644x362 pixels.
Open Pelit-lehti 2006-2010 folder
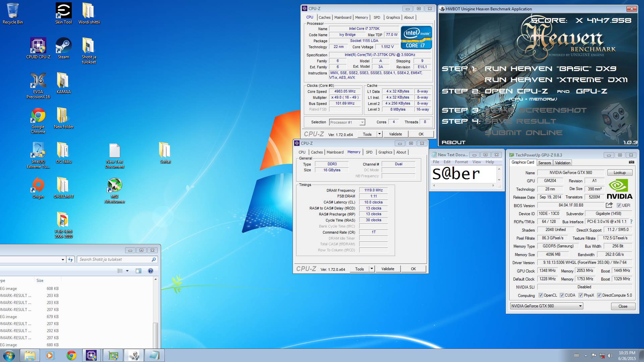pos(63,225)
